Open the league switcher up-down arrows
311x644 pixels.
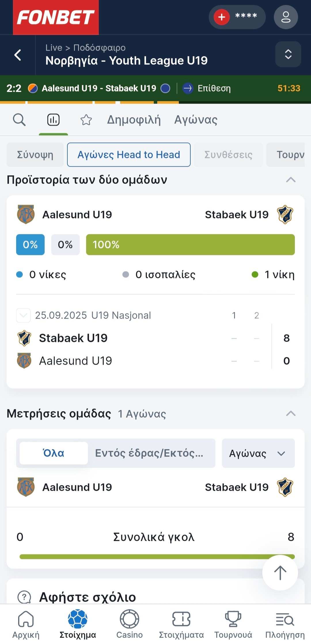point(288,54)
